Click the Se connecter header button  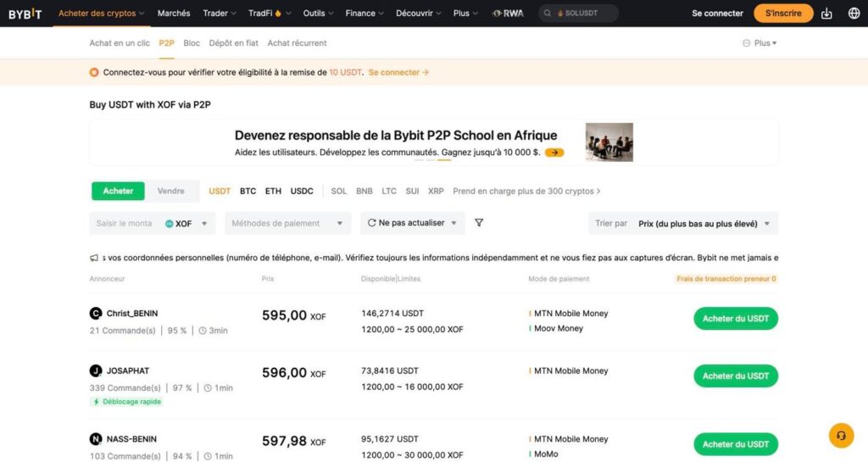tap(717, 14)
